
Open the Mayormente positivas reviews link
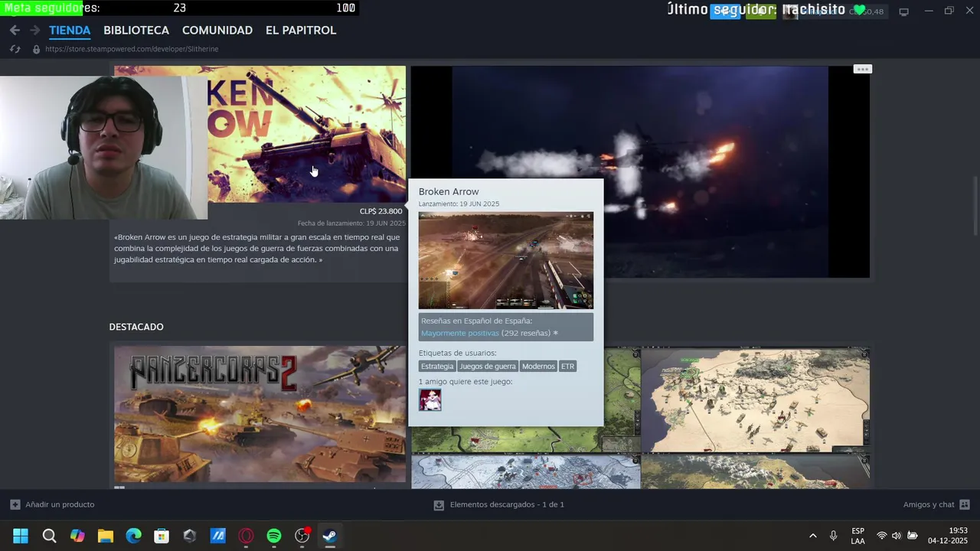pyautogui.click(x=459, y=333)
